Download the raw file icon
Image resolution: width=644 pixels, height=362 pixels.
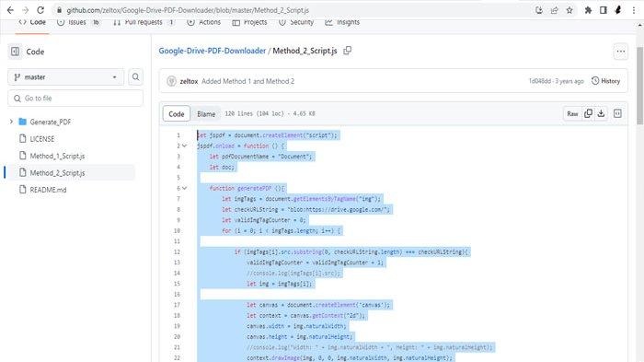pyautogui.click(x=601, y=113)
